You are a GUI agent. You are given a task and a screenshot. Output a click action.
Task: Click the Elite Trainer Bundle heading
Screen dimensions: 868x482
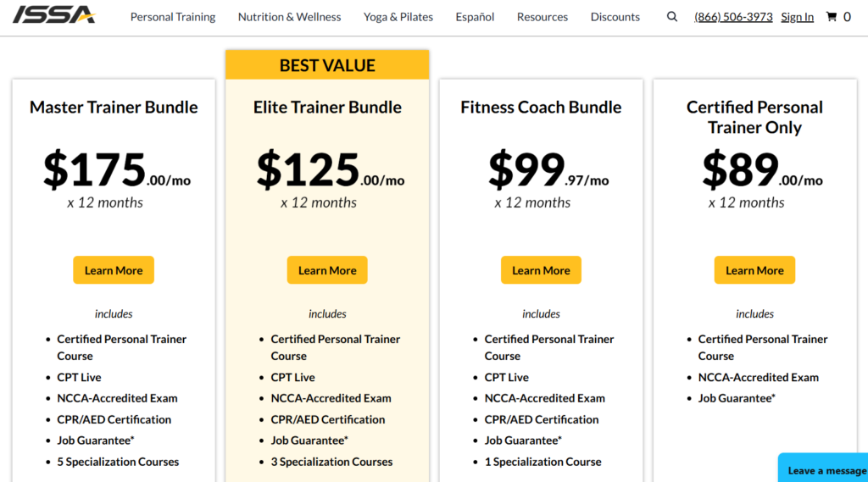(327, 108)
